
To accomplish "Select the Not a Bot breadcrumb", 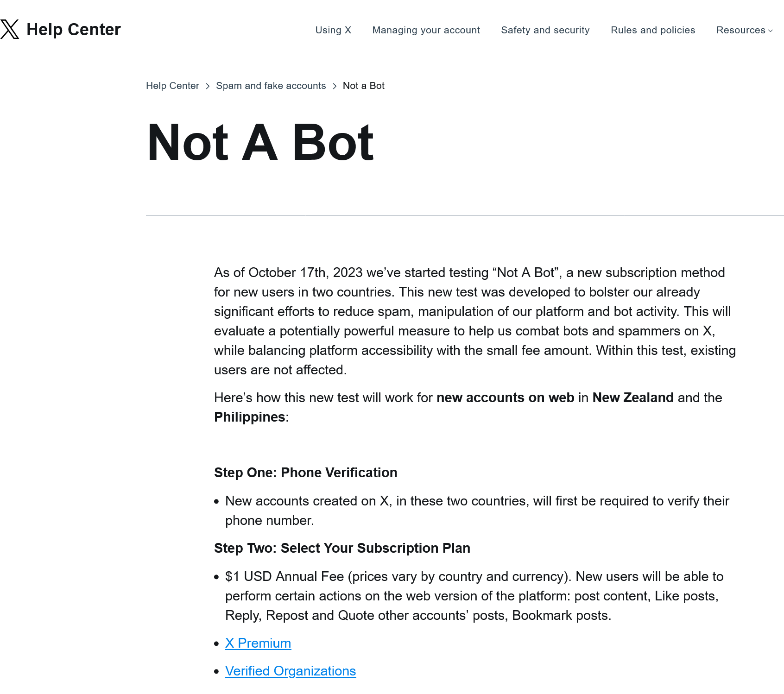I will (363, 86).
